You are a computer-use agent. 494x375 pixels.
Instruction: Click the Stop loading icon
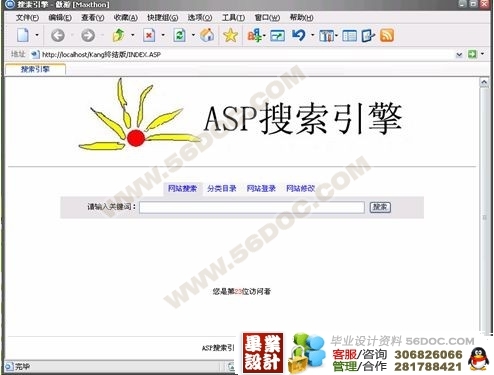click(149, 35)
